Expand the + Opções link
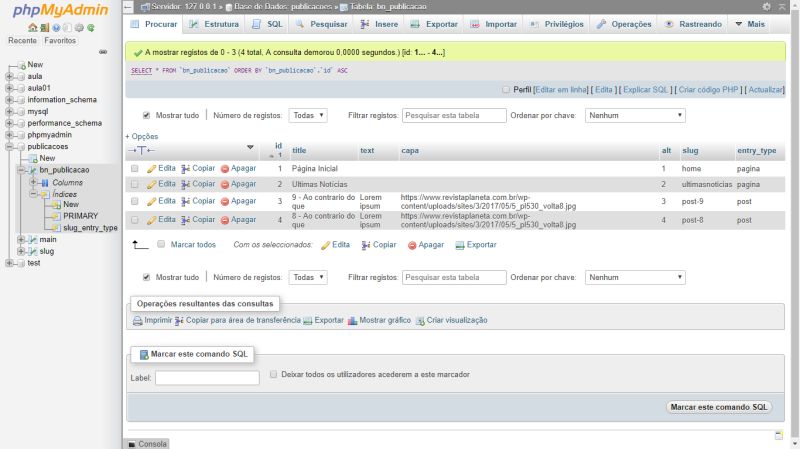This screenshot has width=800, height=449. point(141,137)
